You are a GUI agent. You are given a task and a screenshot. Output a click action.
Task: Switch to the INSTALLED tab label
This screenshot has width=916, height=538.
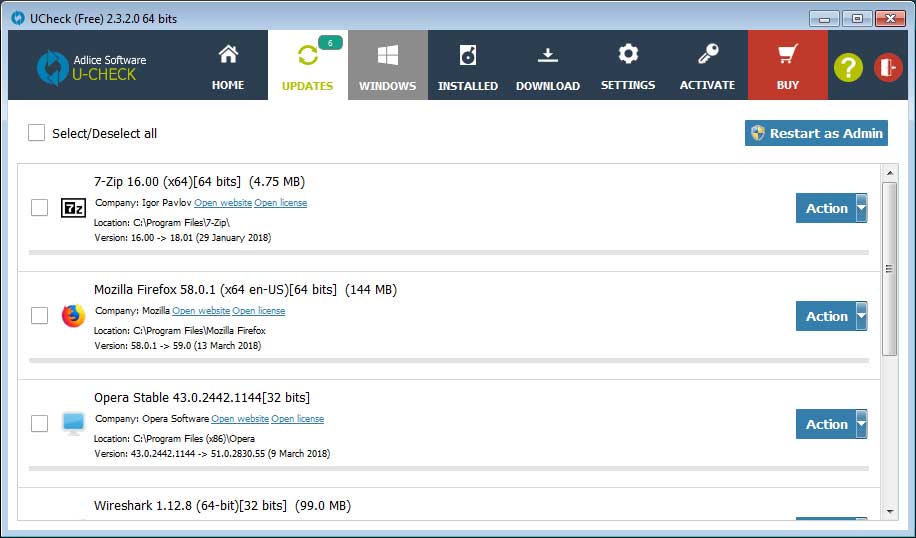pos(468,86)
